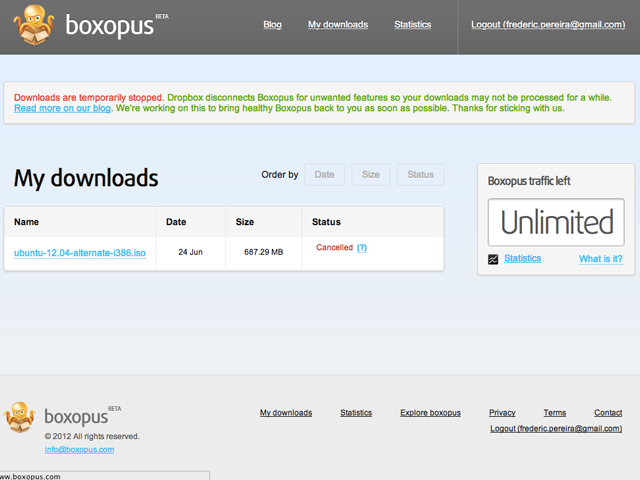
Task: Open Explore boxopus in footer
Action: [430, 413]
